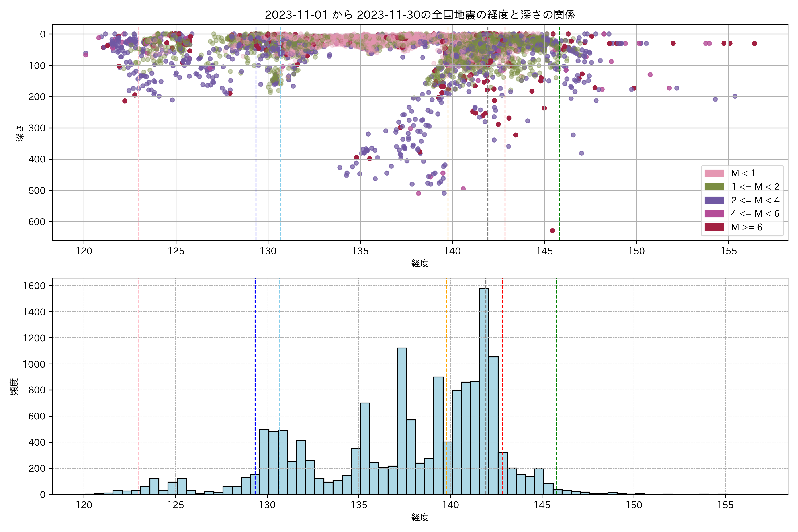Click the M >= 6 legend text
This screenshot has width=798, height=532.
[746, 227]
